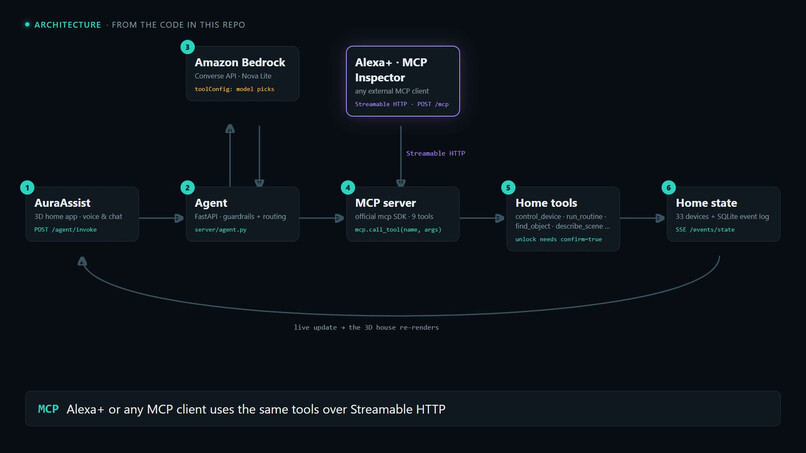Click the ARCHITECTURE heading label
The height and width of the screenshot is (453, 806).
(x=67, y=25)
